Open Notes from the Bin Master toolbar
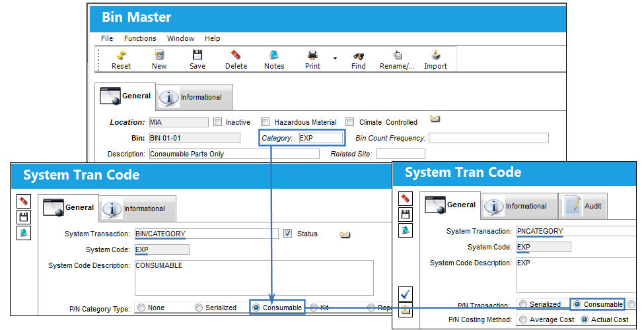 coord(274,55)
